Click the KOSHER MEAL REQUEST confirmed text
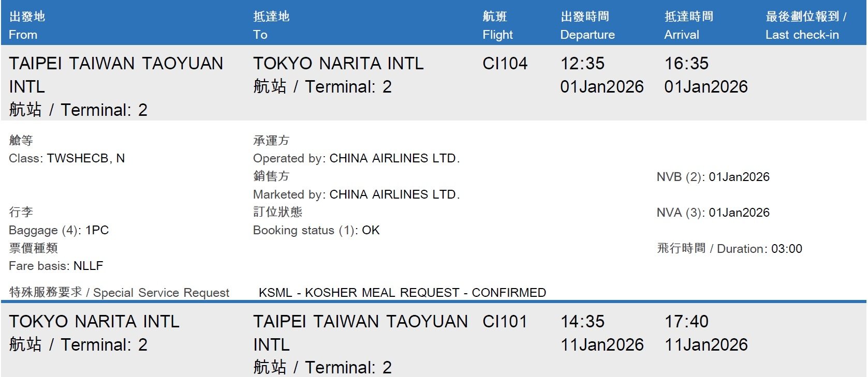The width and height of the screenshot is (868, 377). point(402,293)
